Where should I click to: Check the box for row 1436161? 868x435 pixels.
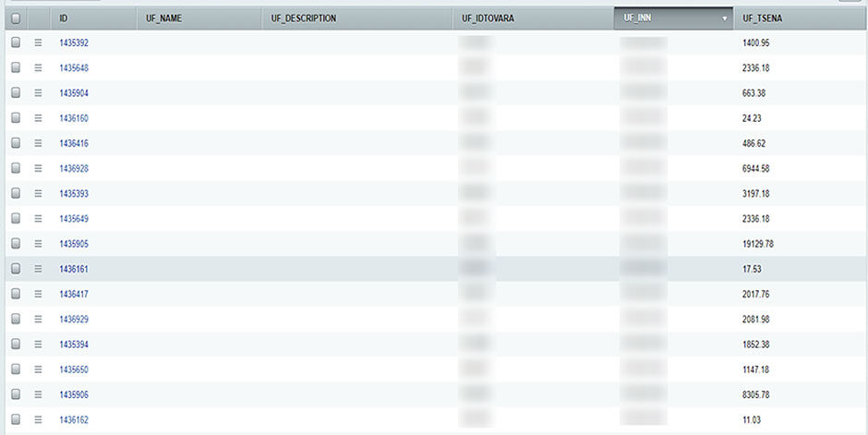16,269
